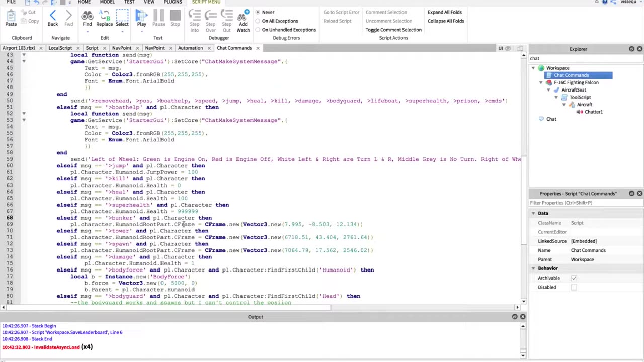
Task: Click the device emulator icon beside UI
Action: click(x=520, y=48)
